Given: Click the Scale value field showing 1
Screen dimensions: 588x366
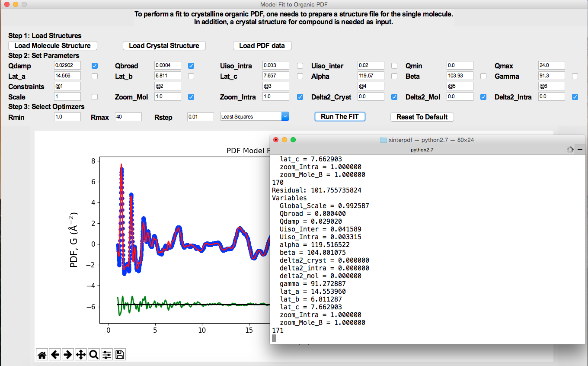Looking at the screenshot, I should tap(67, 96).
